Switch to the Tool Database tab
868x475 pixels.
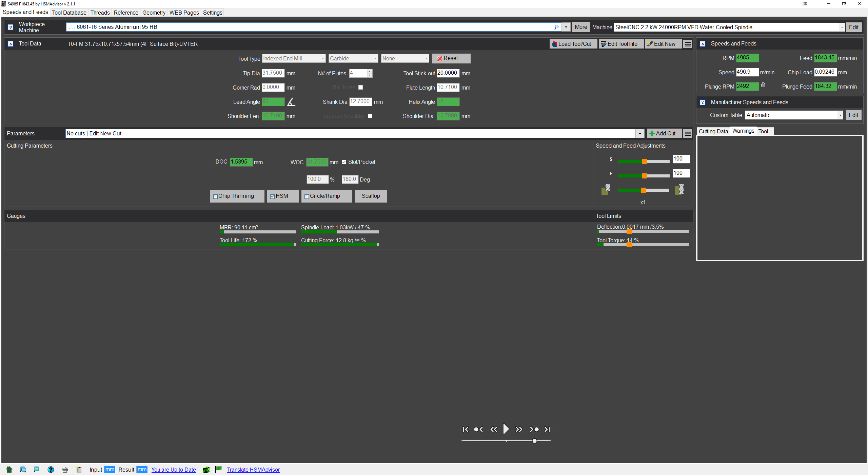pos(69,13)
